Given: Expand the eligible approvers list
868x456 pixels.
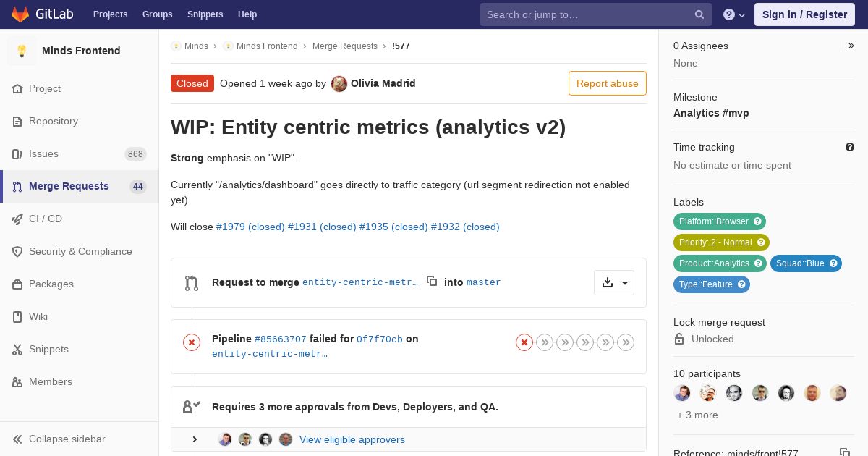Looking at the screenshot, I should pyautogui.click(x=195, y=439).
